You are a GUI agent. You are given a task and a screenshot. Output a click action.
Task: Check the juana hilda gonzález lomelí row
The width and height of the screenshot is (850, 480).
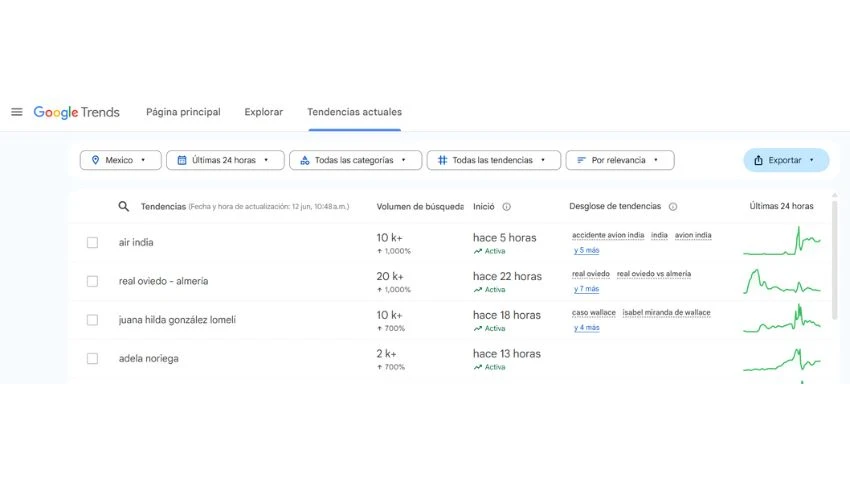click(x=93, y=320)
